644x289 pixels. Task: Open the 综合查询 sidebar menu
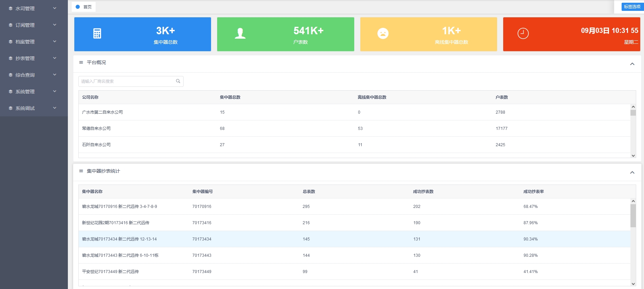[34, 75]
